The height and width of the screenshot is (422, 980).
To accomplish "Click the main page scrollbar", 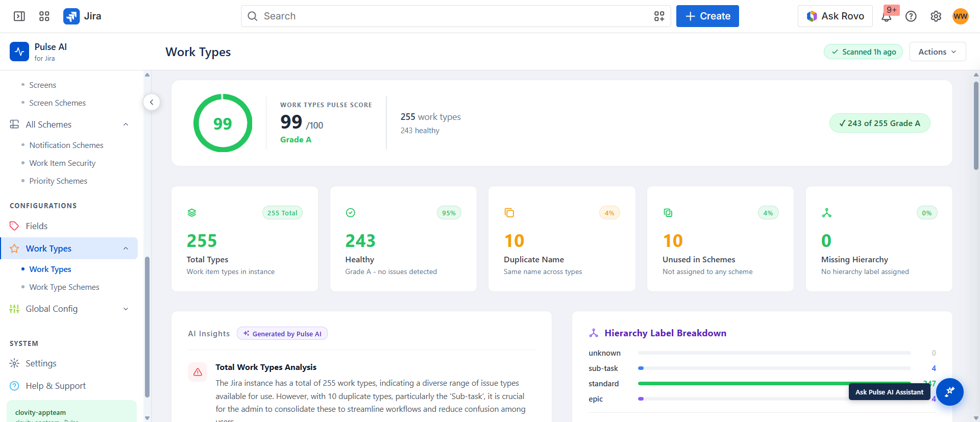I will (x=976, y=126).
